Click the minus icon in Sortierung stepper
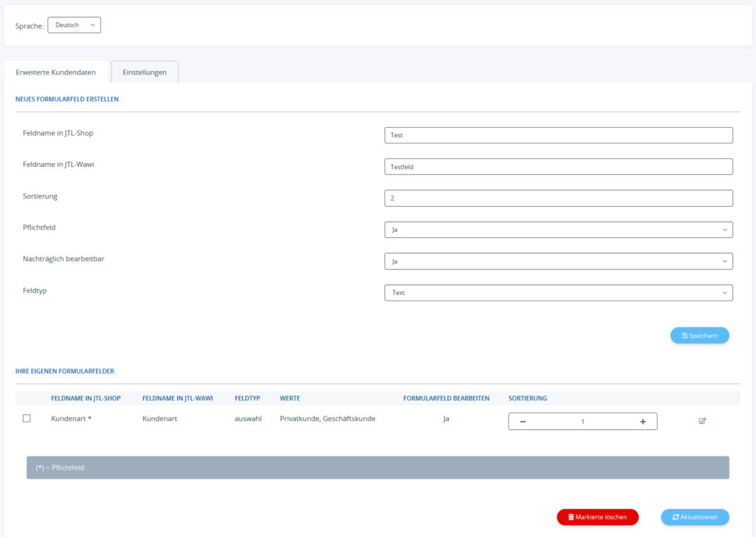 pyautogui.click(x=523, y=421)
